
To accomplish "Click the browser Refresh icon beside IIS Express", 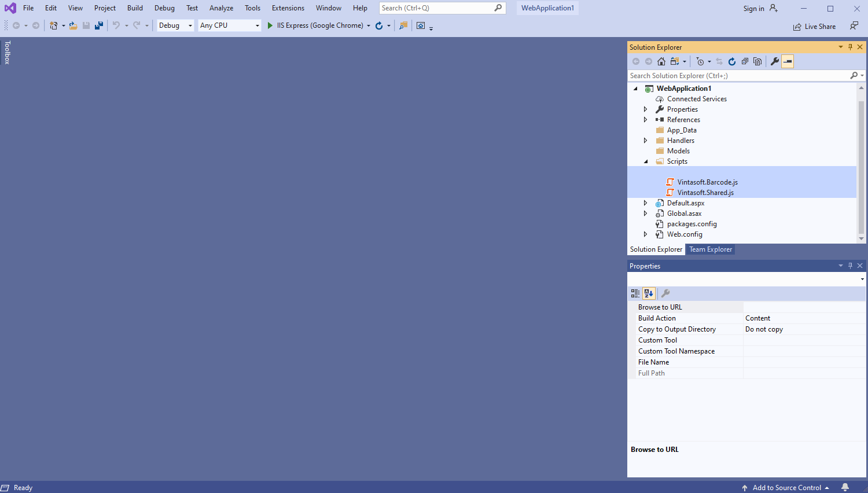I will [379, 25].
